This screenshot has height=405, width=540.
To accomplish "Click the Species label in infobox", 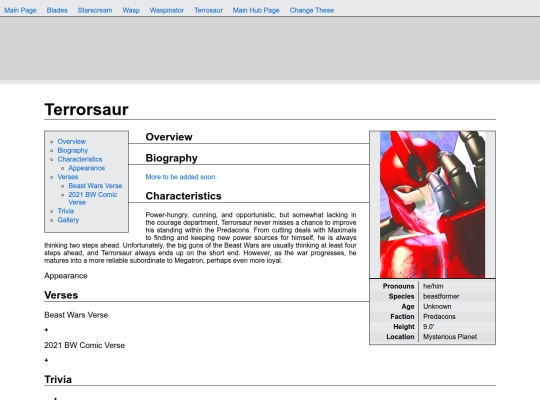I will click(401, 297).
